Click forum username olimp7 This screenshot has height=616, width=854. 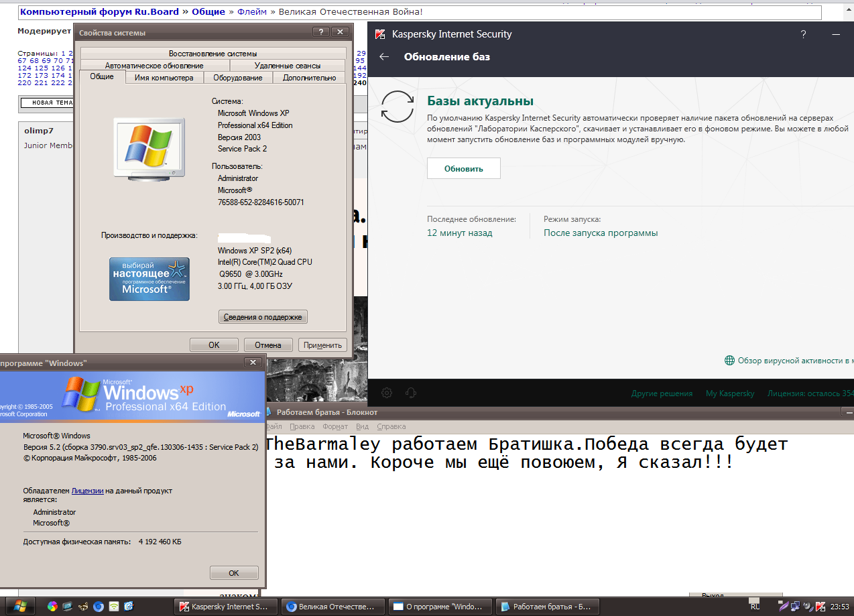click(x=39, y=131)
